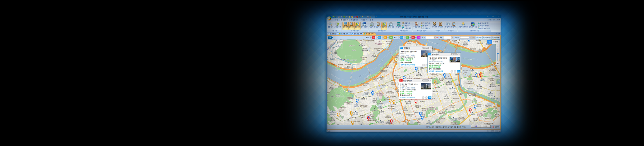Expand the 금액 amount dropdown
This screenshot has width=644, height=146.
(452, 37)
